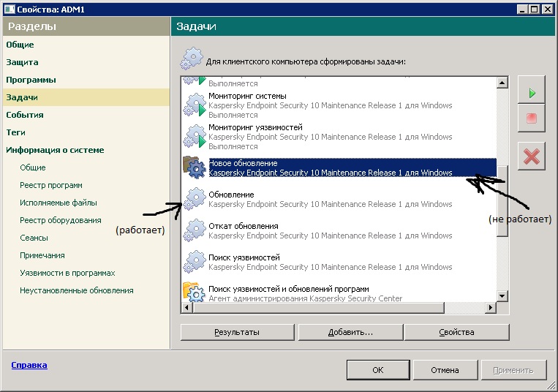The height and width of the screenshot is (392, 558).
Task: Click the Добавить... button
Action: pyautogui.click(x=350, y=332)
